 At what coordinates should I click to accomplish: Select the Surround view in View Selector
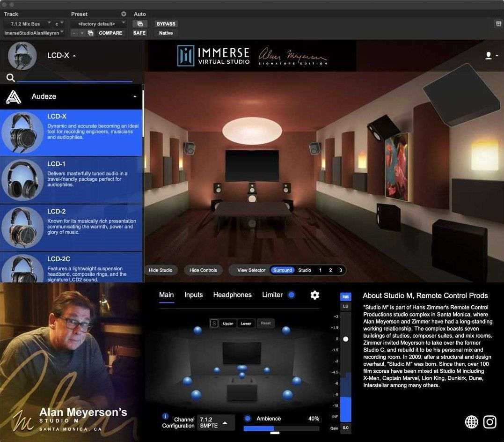tap(283, 270)
